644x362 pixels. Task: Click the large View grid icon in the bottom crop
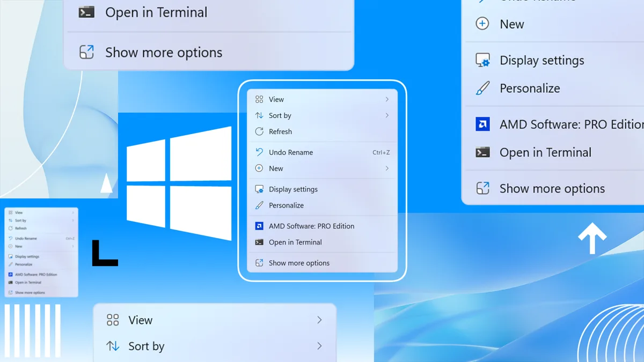[113, 320]
